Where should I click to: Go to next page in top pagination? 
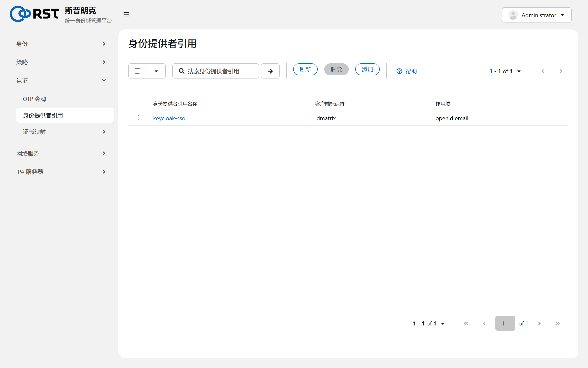tap(561, 71)
